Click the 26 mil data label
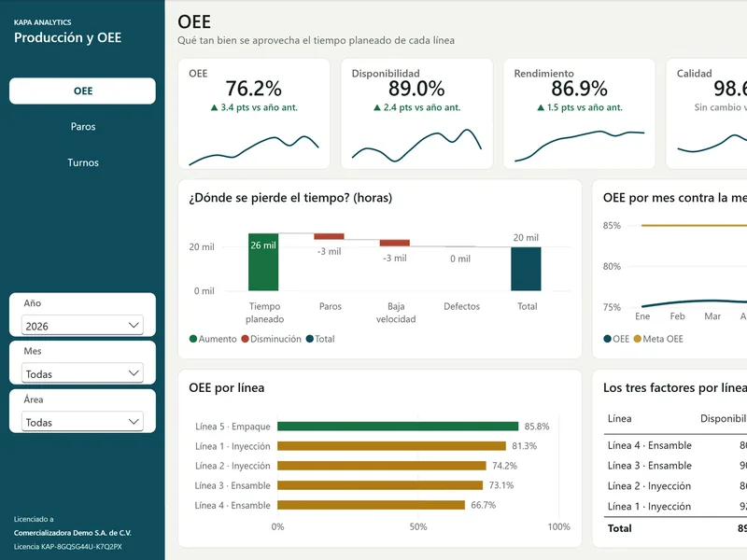The image size is (747, 560). [x=263, y=245]
